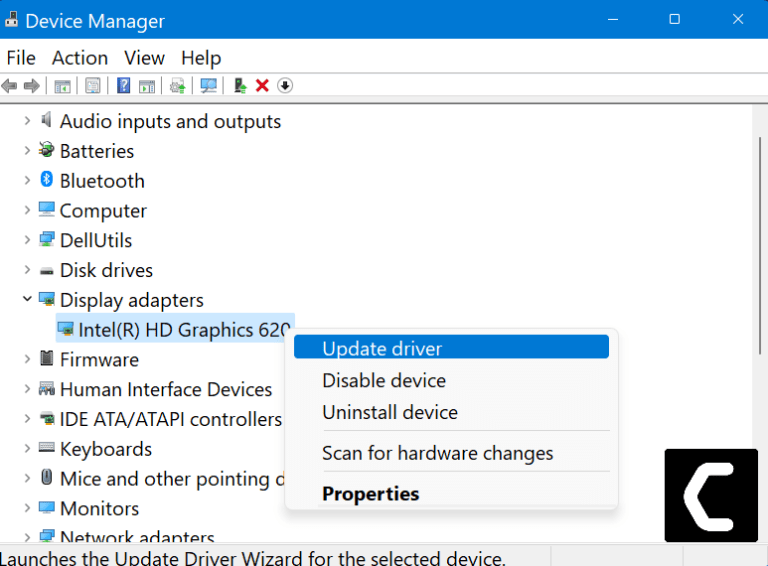
Task: Select Disable device in context menu
Action: click(x=383, y=381)
